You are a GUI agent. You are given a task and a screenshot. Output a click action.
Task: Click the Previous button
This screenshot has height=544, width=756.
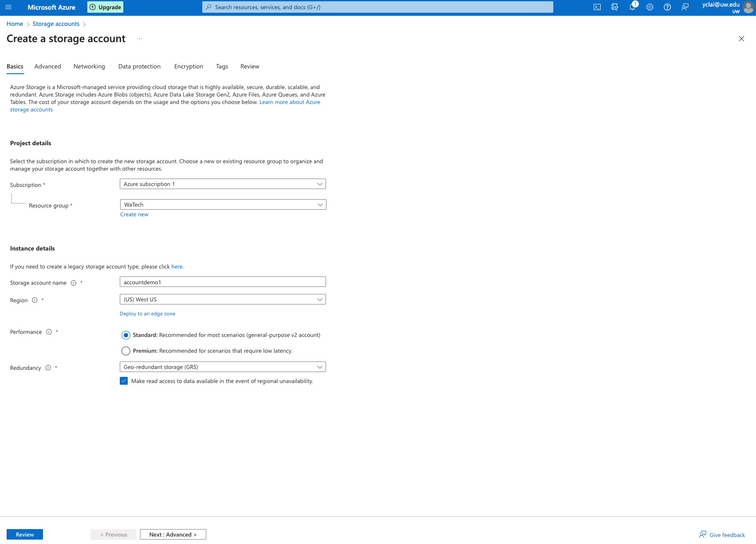click(x=113, y=534)
